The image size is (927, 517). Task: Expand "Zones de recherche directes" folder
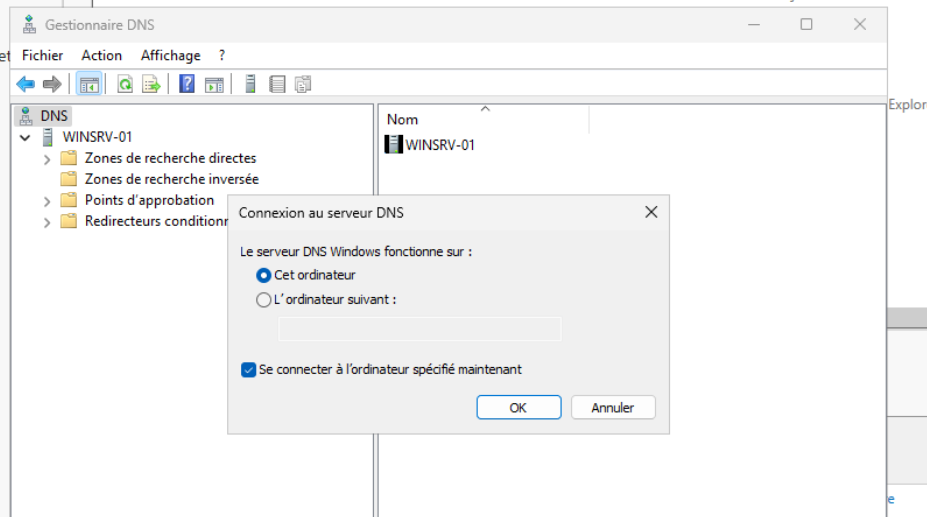[x=47, y=158]
